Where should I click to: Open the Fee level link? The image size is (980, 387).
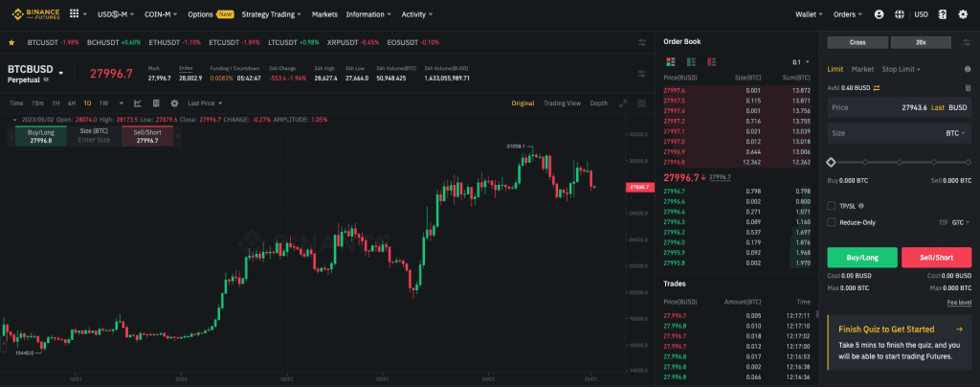959,303
